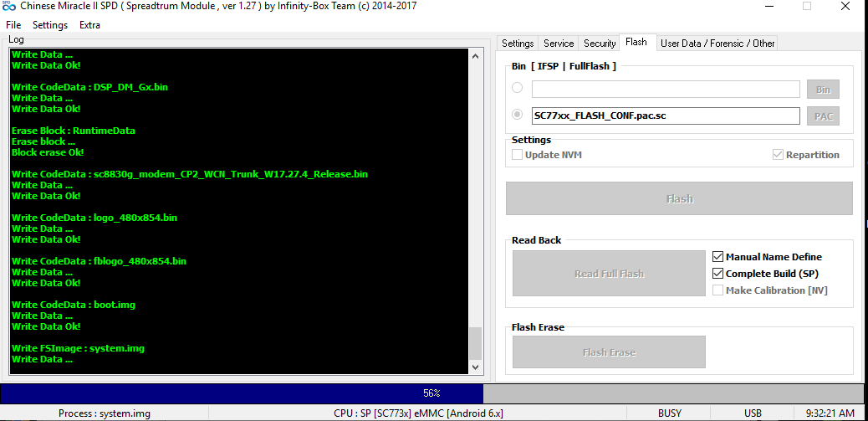Switch to the Service tab

tap(559, 44)
